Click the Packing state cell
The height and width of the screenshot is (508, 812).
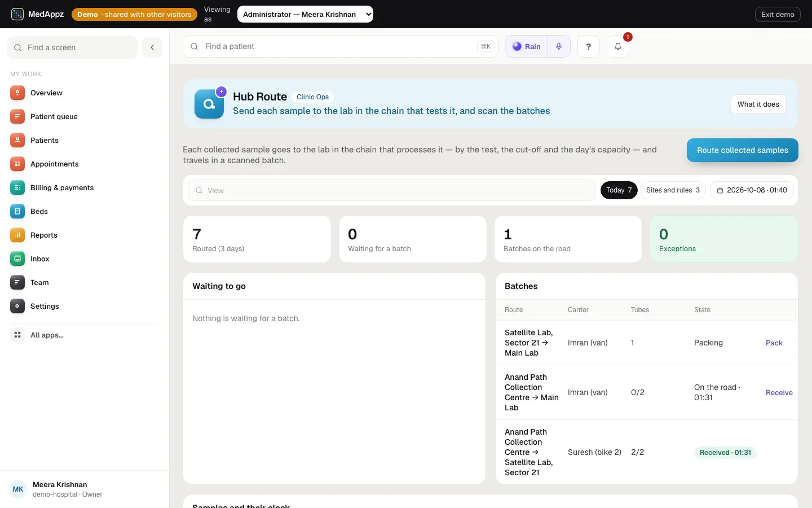[x=708, y=343]
